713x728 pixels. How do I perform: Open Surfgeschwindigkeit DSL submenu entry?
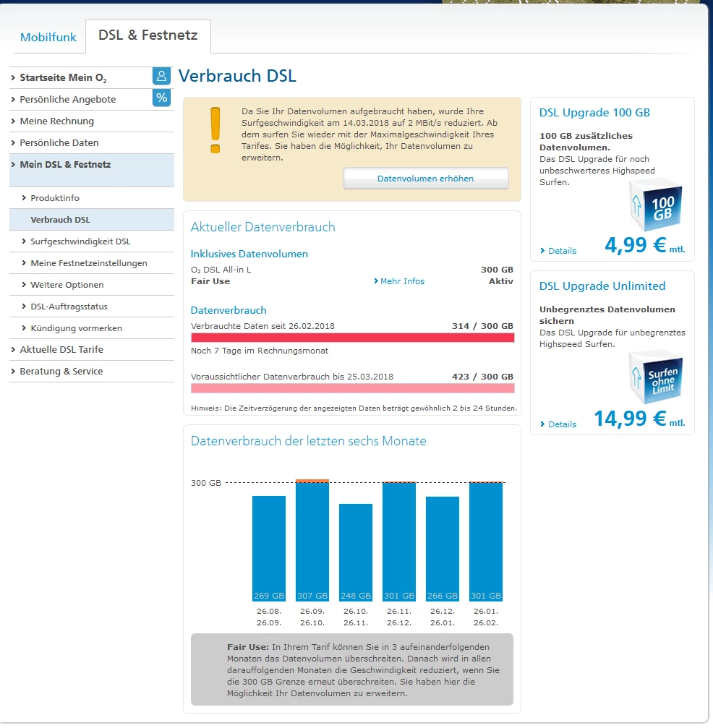[92, 241]
